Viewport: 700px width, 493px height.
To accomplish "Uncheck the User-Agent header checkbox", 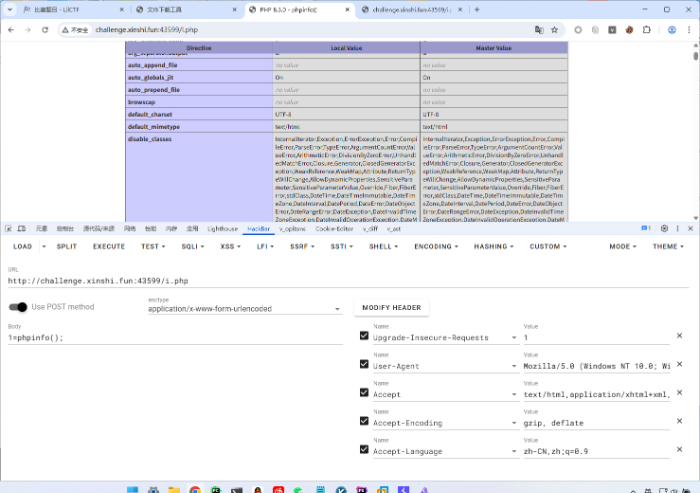I will [x=364, y=365].
